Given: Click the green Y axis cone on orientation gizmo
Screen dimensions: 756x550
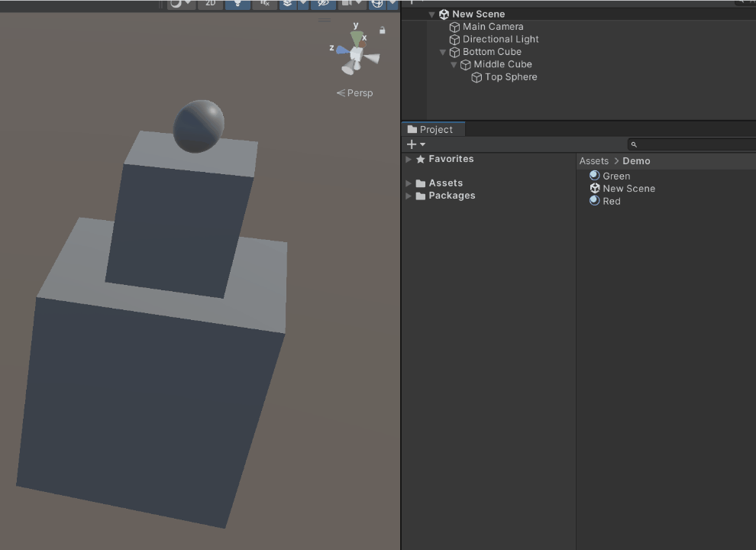Looking at the screenshot, I should (357, 38).
